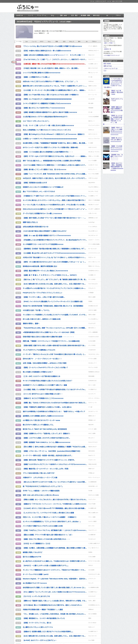The image size is (138, 644).
Task: Click the 2ch badge beside the コイキング headline
Action: (x=18, y=103)
